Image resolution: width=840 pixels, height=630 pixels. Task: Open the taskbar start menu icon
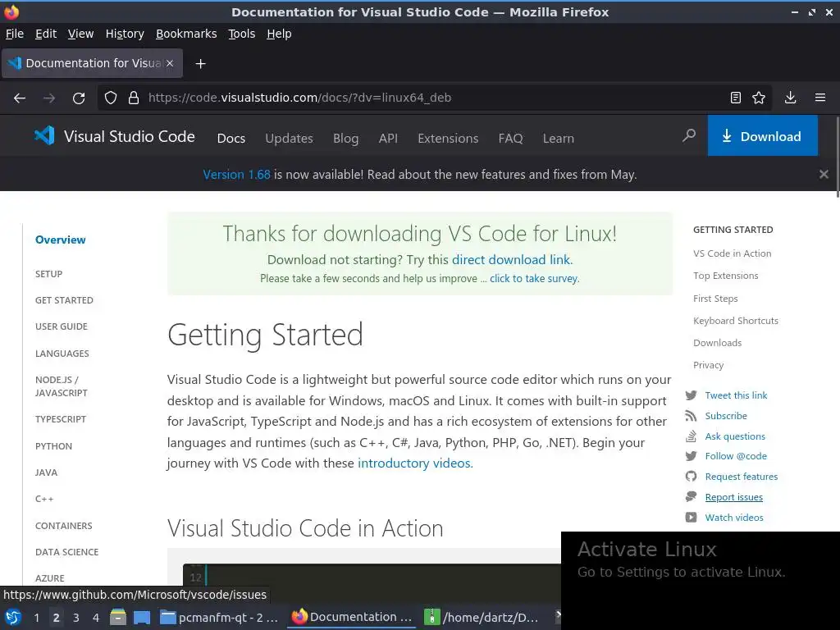(13, 618)
